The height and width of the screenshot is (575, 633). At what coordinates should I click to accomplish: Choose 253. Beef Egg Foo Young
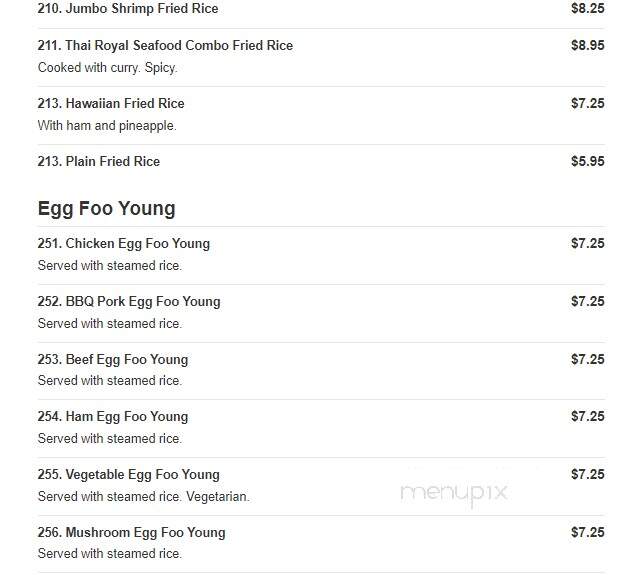point(113,359)
